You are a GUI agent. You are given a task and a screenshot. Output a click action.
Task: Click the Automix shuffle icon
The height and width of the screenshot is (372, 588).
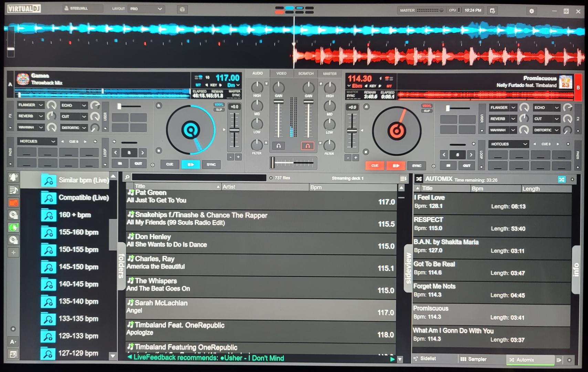419,179
